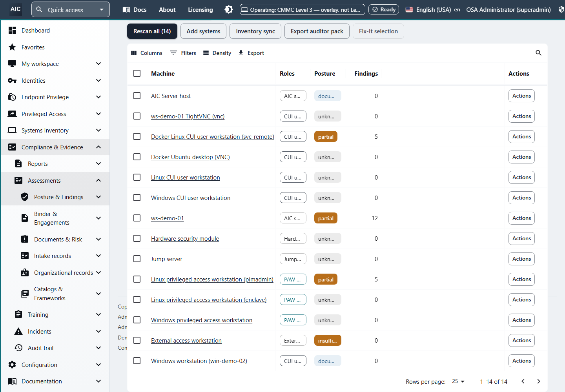Click the Training clipboard icon

(18, 314)
